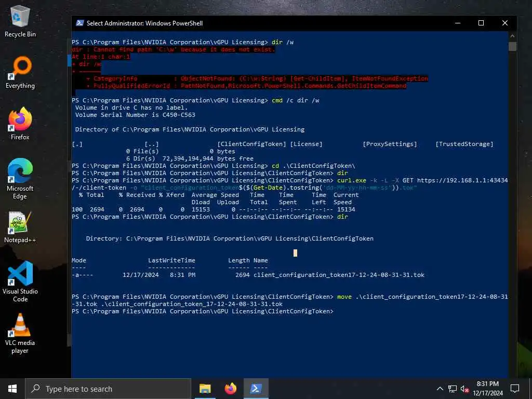The height and width of the screenshot is (399, 532).
Task: Open the Recycle Bin desktop icon
Action: pos(20,21)
